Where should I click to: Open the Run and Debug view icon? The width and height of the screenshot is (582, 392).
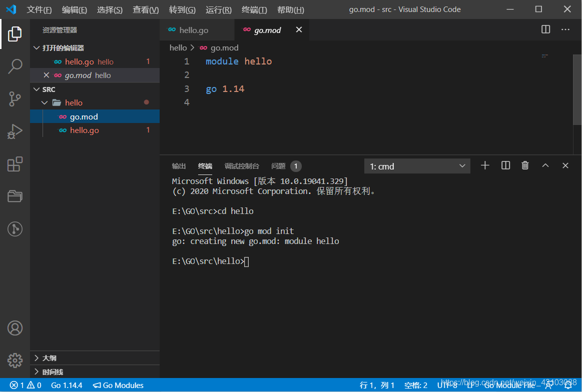coord(15,131)
